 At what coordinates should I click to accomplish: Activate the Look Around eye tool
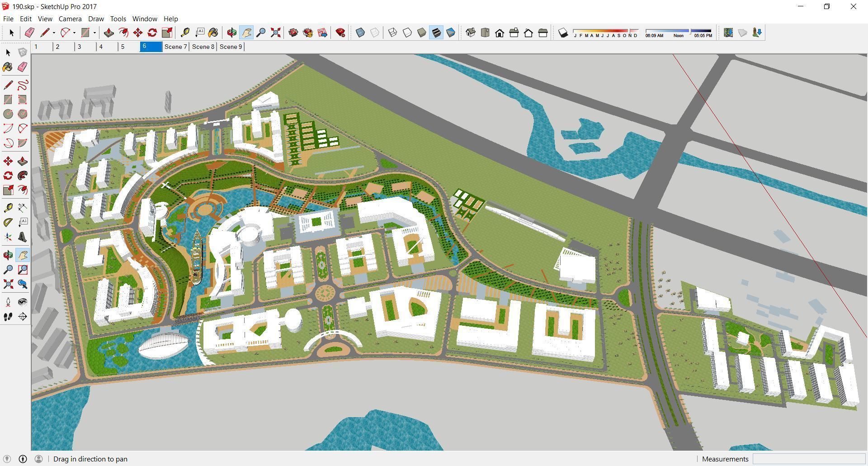[x=22, y=302]
